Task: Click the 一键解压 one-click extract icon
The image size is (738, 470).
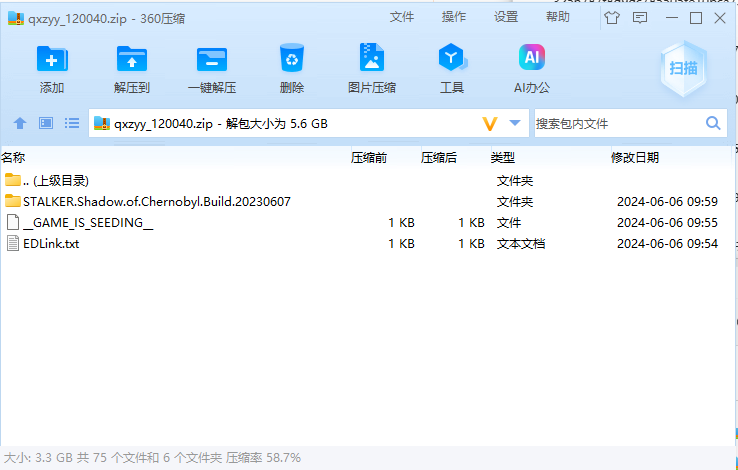Action: pos(212,59)
